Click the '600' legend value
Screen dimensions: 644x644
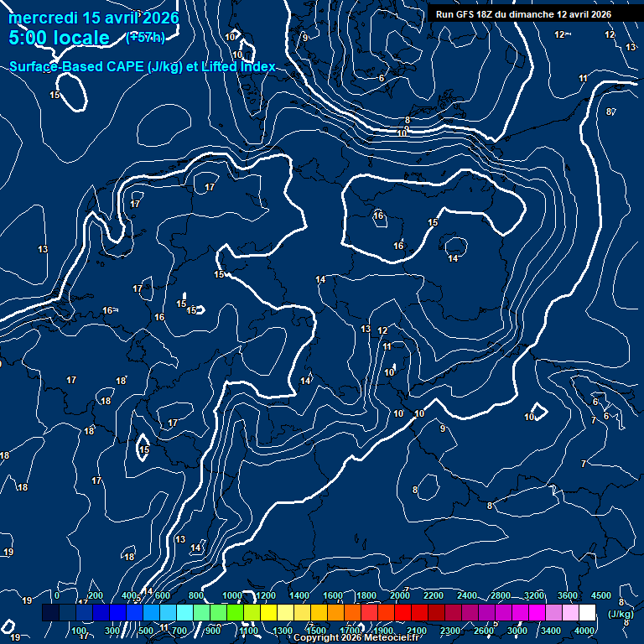[x=163, y=595]
